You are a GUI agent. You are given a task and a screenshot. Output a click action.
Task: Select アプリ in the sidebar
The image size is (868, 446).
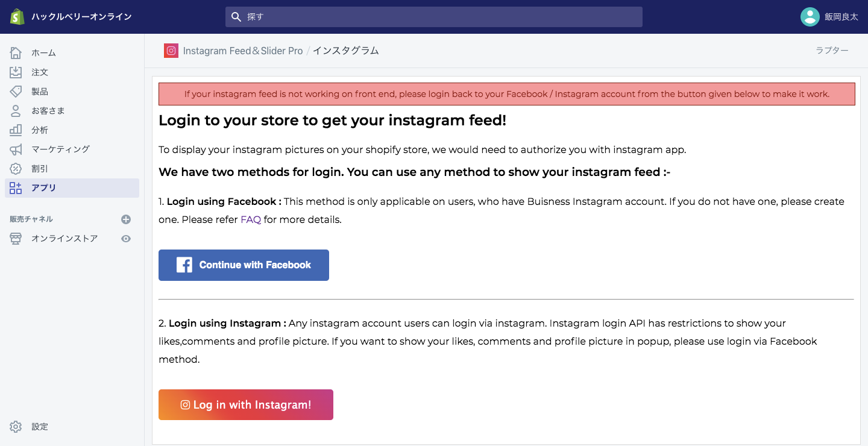click(72, 188)
